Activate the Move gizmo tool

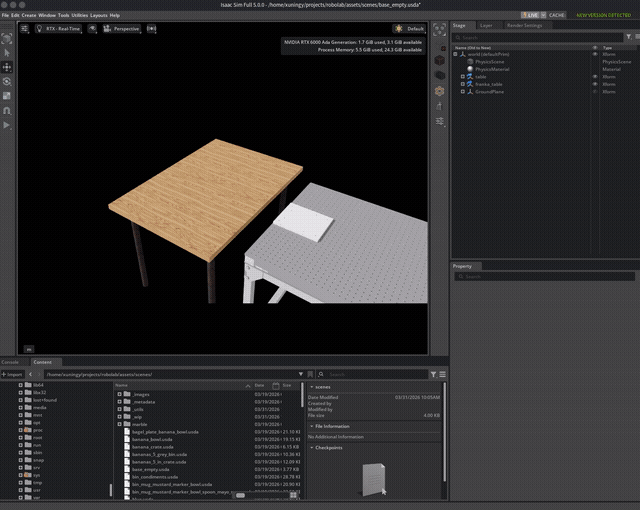click(x=8, y=66)
